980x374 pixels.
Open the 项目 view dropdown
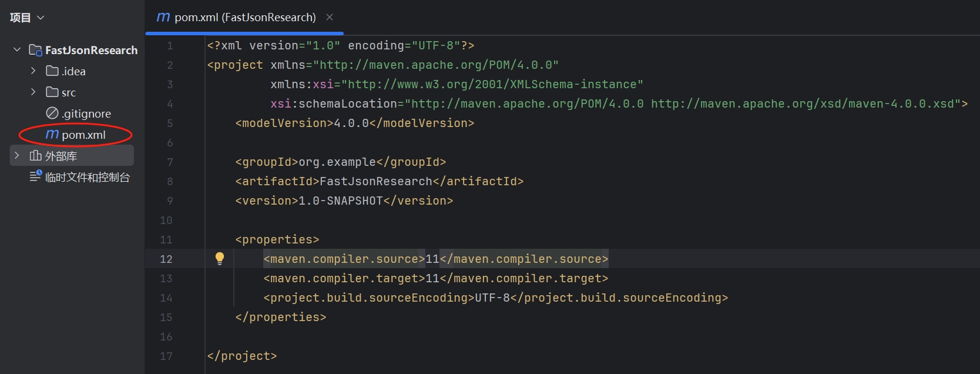[27, 18]
